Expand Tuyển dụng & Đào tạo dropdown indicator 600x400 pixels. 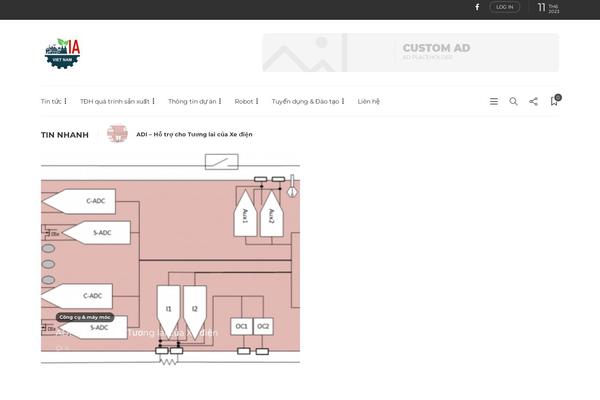point(343,101)
